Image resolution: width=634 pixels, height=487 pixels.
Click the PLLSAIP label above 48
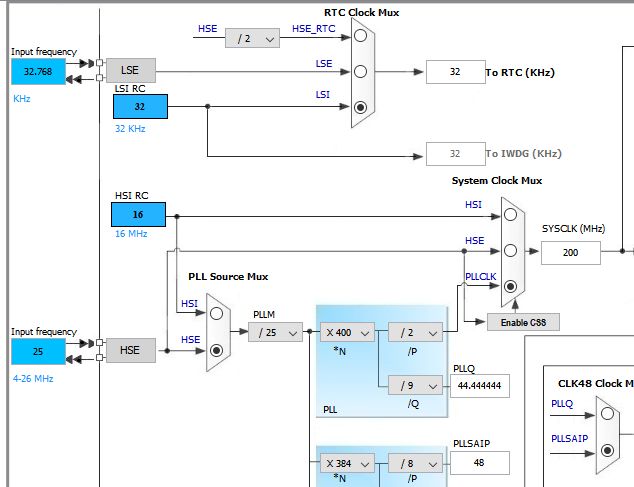click(471, 444)
